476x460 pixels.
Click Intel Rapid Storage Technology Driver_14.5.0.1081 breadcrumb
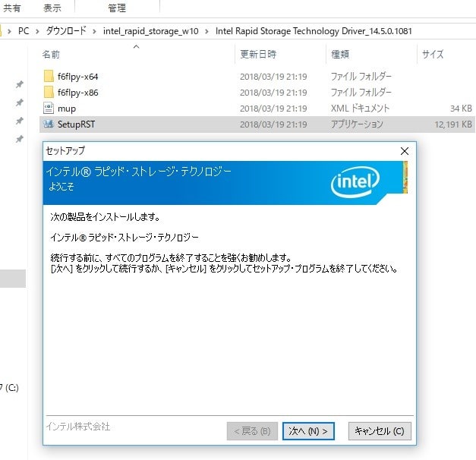[x=314, y=31]
